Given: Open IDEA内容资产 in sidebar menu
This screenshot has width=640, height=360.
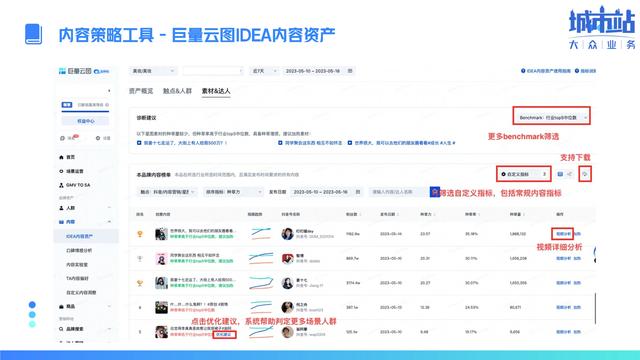Looking at the screenshot, I should (86, 236).
